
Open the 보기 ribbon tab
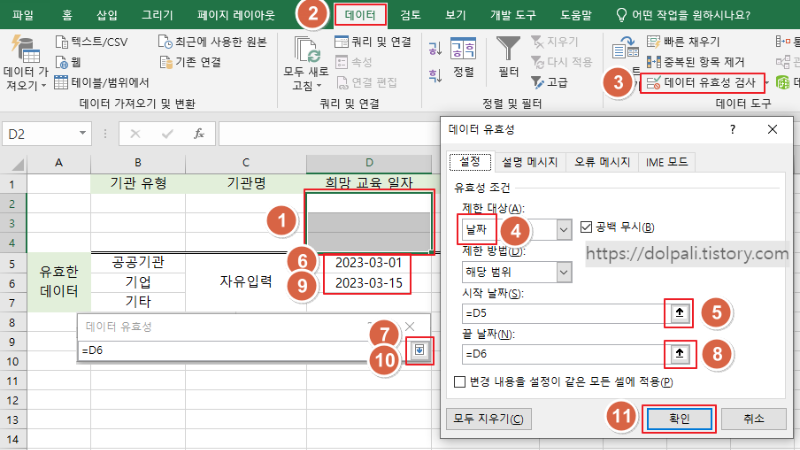[x=455, y=15]
